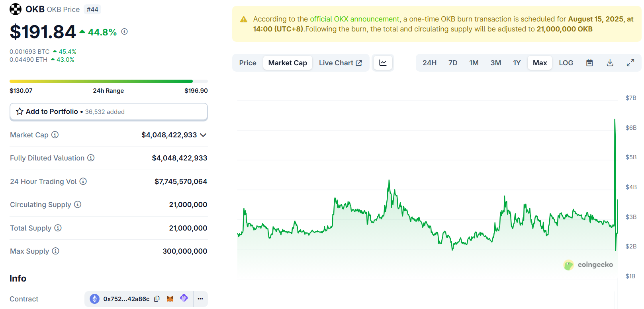Expand Market Cap details chevron
Screen dimensions: 644x309
203,135
